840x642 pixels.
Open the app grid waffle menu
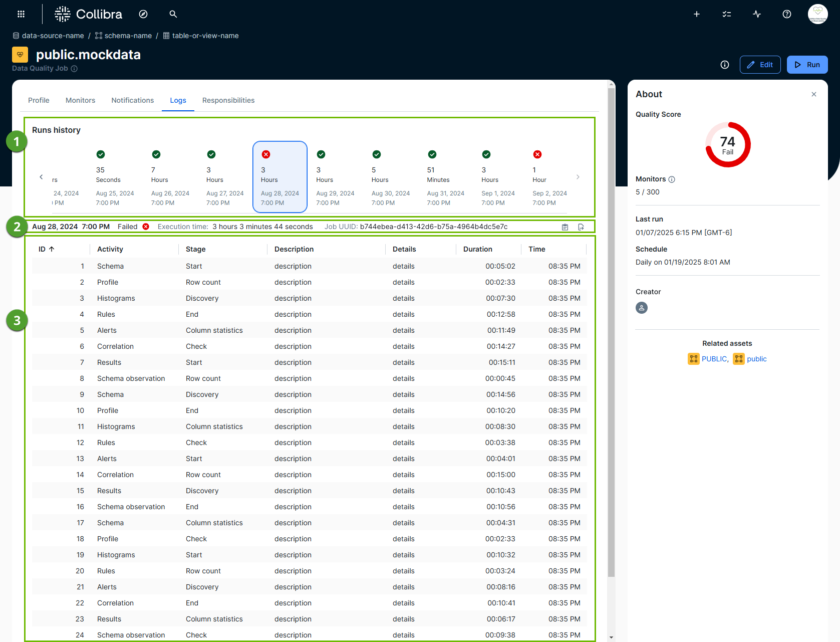tap(21, 14)
